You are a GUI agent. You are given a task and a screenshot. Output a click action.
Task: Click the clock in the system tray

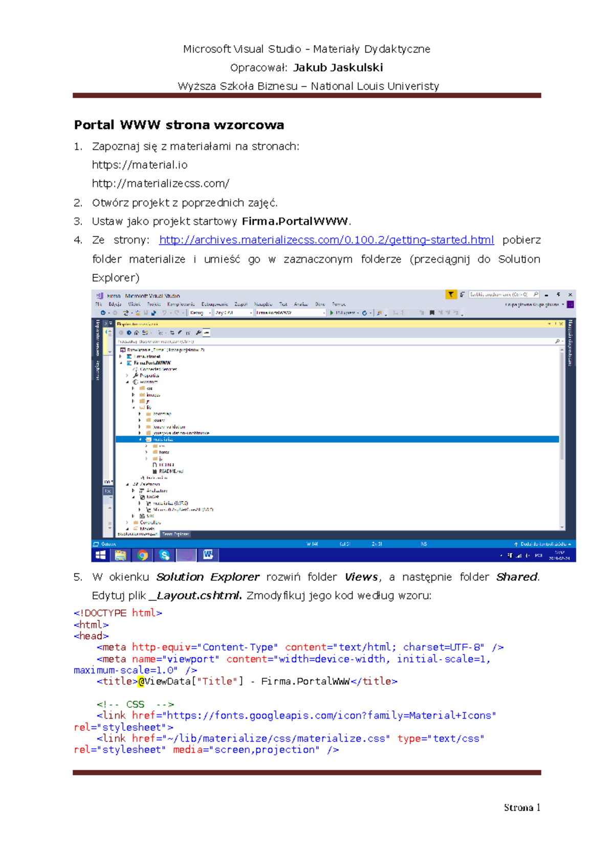559,555
